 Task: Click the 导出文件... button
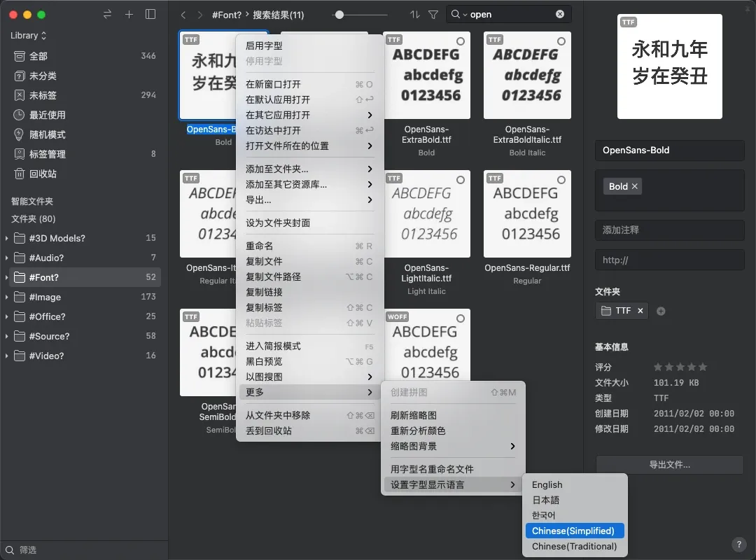point(669,465)
